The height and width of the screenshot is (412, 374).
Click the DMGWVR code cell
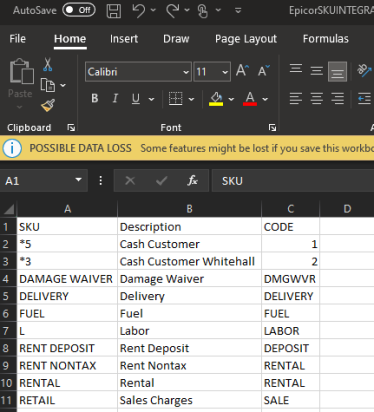click(290, 279)
